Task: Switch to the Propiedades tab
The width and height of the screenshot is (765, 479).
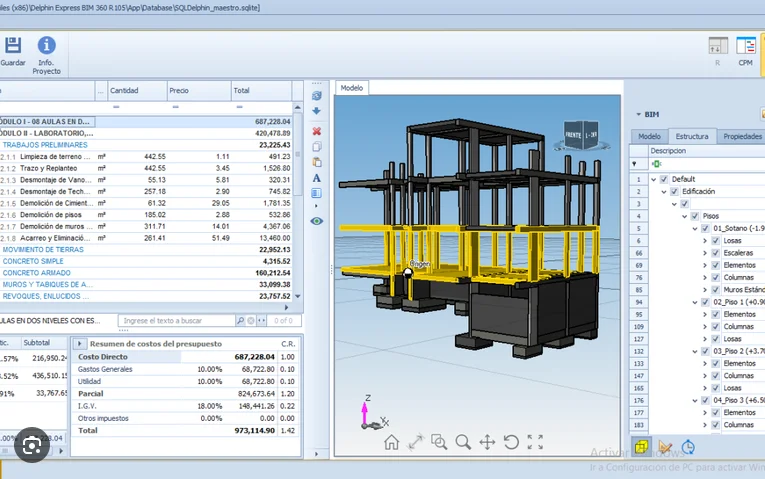Action: pyautogui.click(x=742, y=136)
